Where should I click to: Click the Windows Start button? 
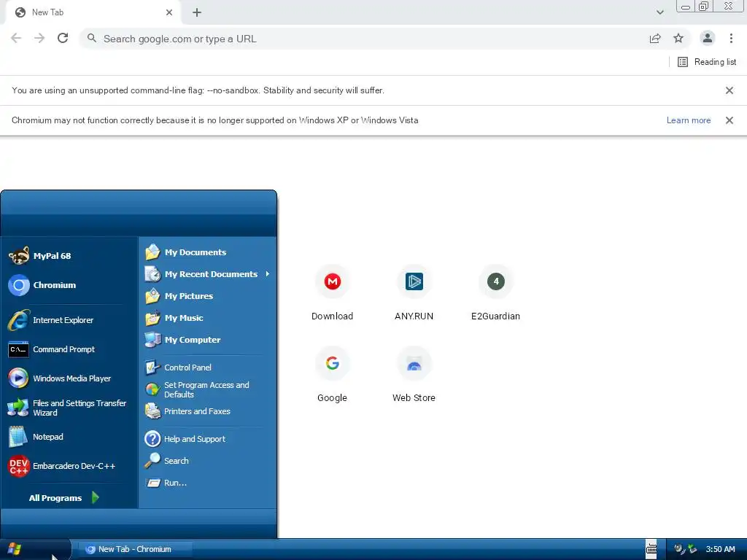click(x=34, y=549)
